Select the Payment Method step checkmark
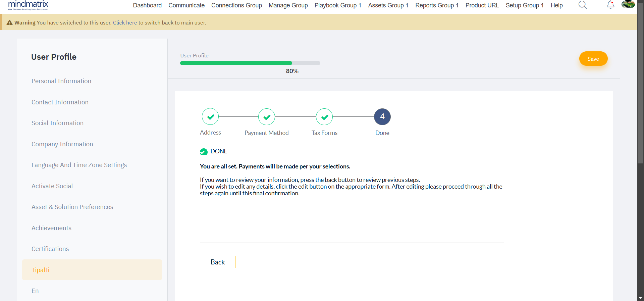The width and height of the screenshot is (644, 301). pos(267,117)
